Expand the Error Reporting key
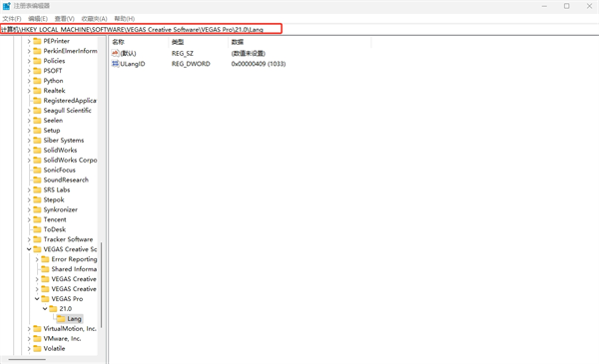 click(37, 259)
